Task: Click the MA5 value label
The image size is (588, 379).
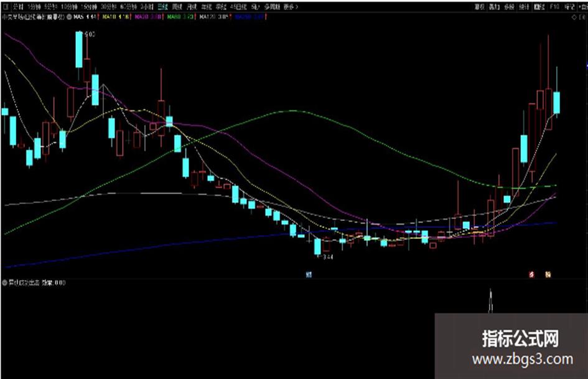Action: (x=86, y=17)
